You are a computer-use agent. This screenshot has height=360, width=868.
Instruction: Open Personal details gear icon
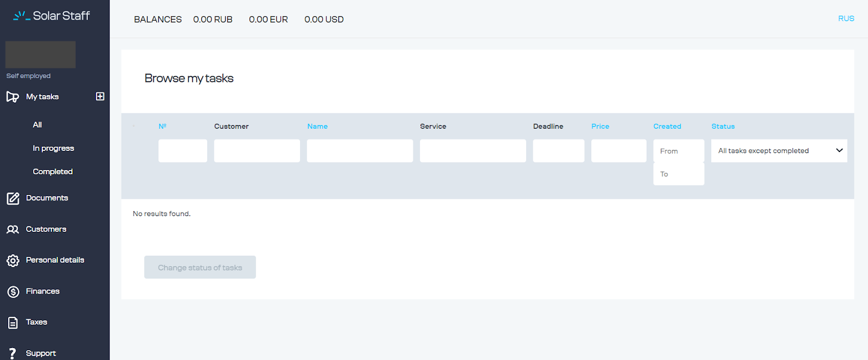point(13,261)
